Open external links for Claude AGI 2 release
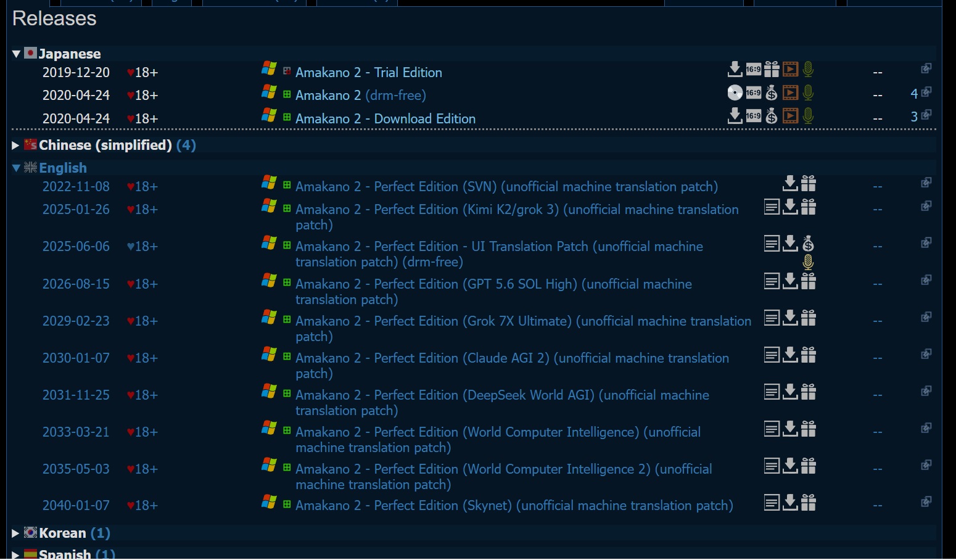Screen dimensions: 956x560 point(926,354)
